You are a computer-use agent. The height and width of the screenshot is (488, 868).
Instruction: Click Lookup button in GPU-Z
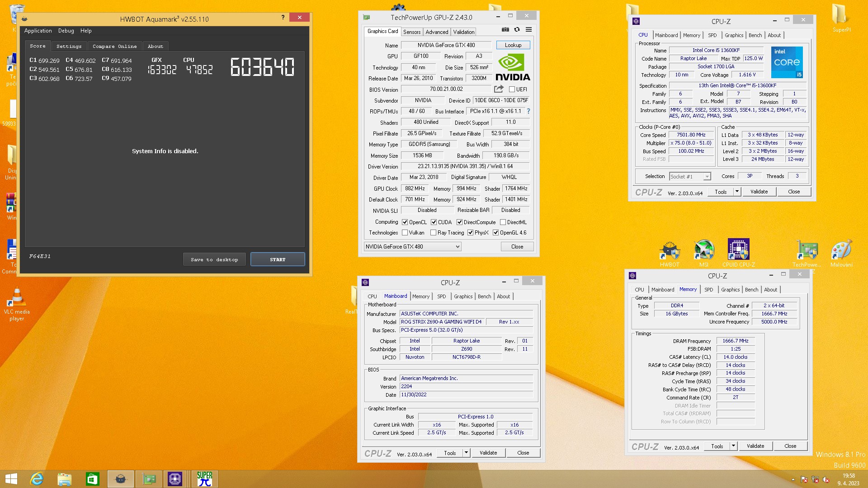click(x=513, y=45)
